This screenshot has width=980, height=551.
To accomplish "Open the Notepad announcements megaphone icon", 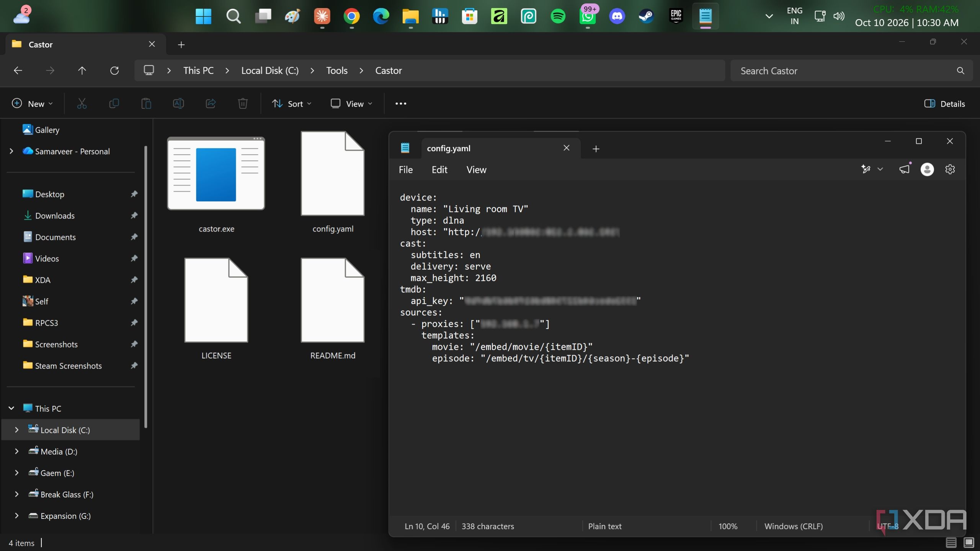I will (904, 169).
